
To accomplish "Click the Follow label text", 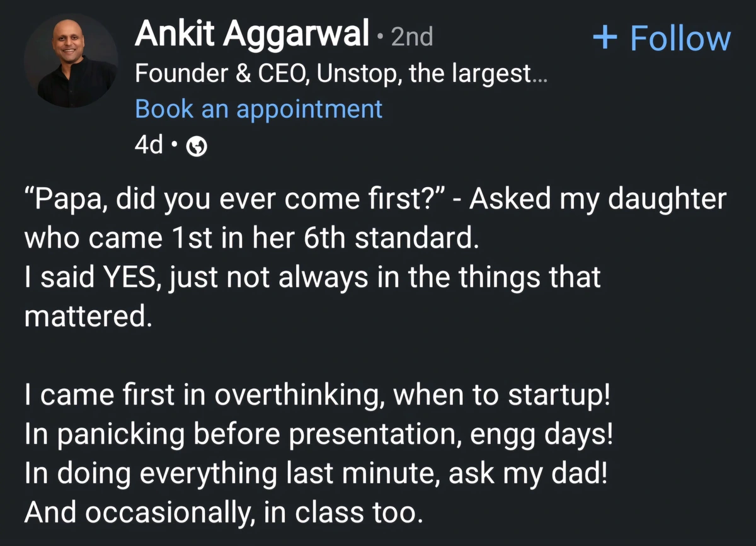I will (679, 37).
